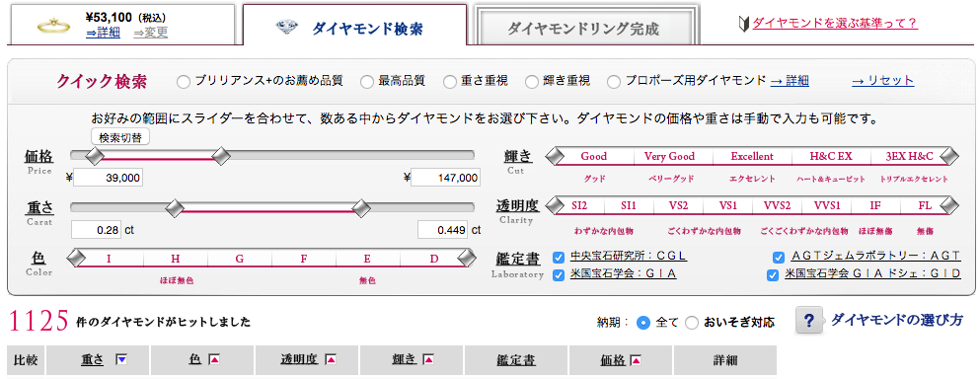Open ダイヤモンドを選ぶ基準って？ link
980x379 pixels.
click(835, 24)
